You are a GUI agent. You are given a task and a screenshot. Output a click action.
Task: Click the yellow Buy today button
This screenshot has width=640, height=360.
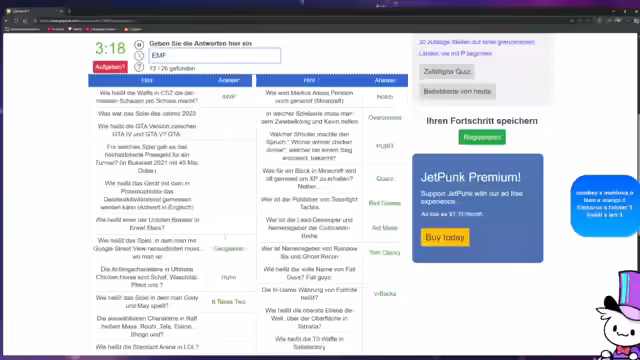pyautogui.click(x=445, y=237)
